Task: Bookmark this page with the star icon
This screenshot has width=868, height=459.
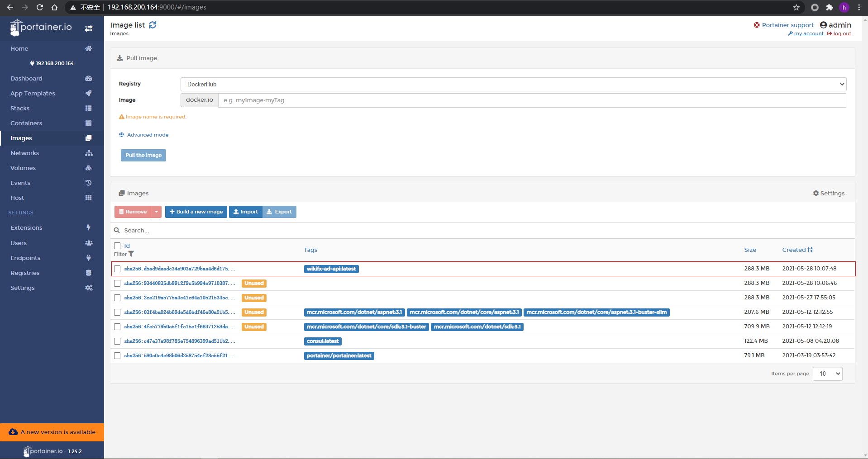Action: point(796,7)
